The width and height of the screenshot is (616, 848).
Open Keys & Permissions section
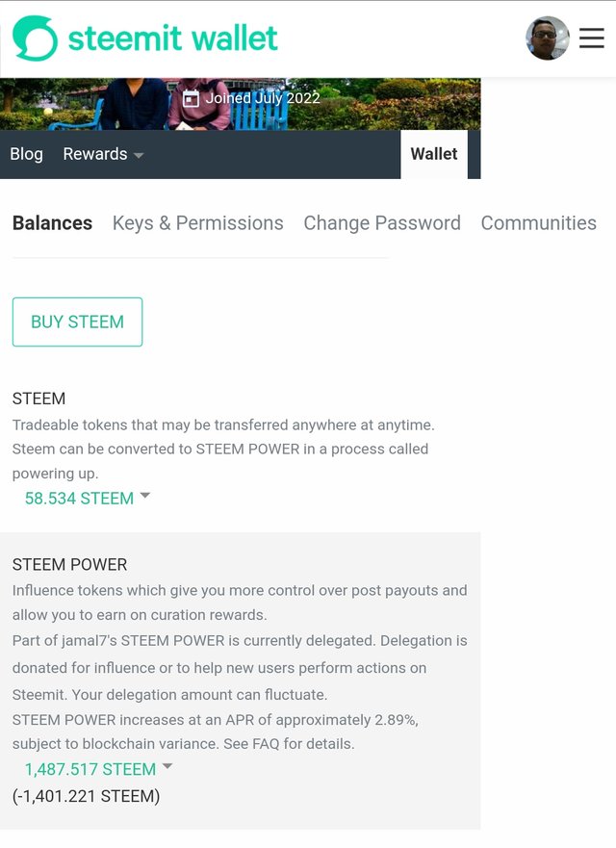(x=197, y=223)
